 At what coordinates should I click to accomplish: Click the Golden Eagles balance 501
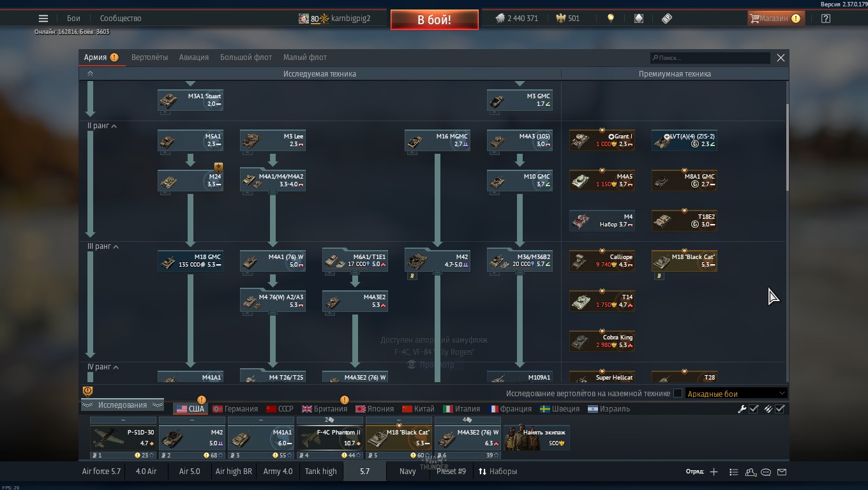click(568, 19)
